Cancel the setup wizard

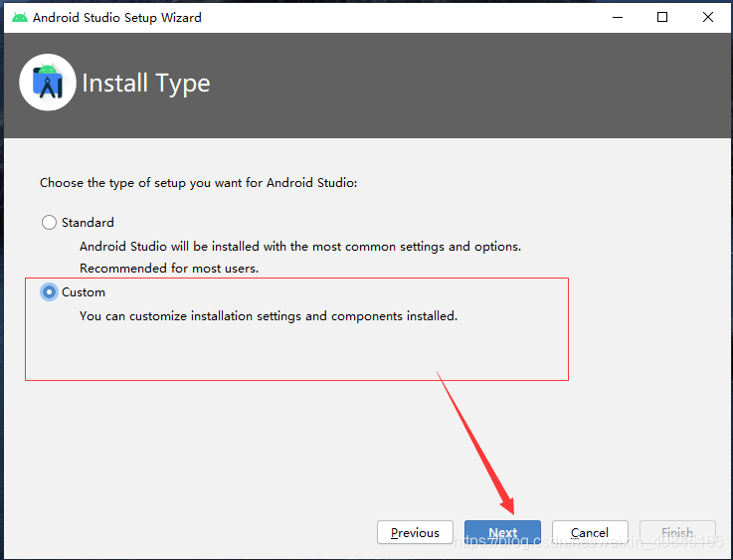point(590,532)
